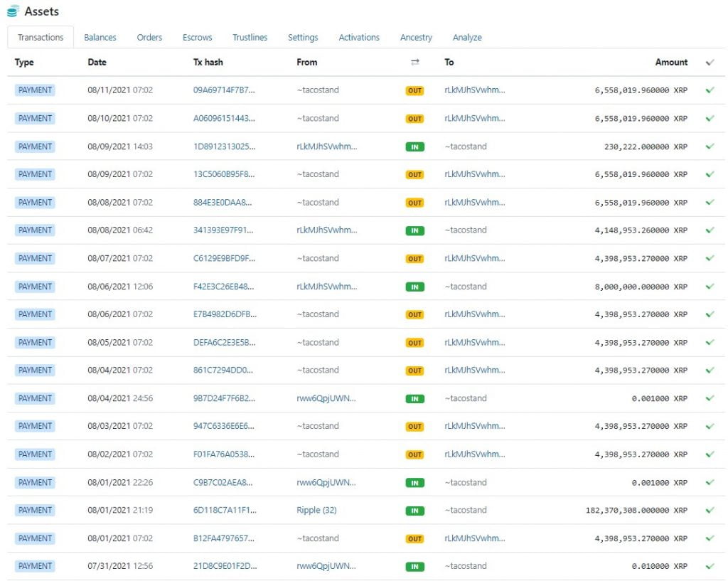This screenshot has width=728, height=581.
Task: Click the Assets coins icon in the header
Action: pyautogui.click(x=11, y=11)
